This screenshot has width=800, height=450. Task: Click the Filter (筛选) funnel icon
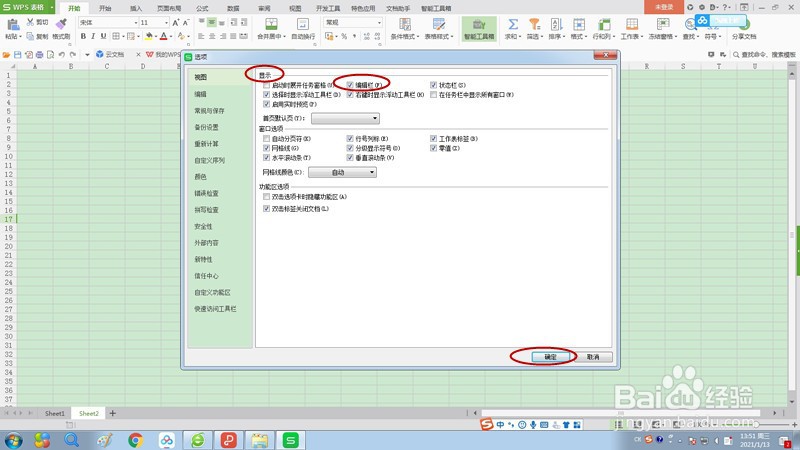point(534,24)
